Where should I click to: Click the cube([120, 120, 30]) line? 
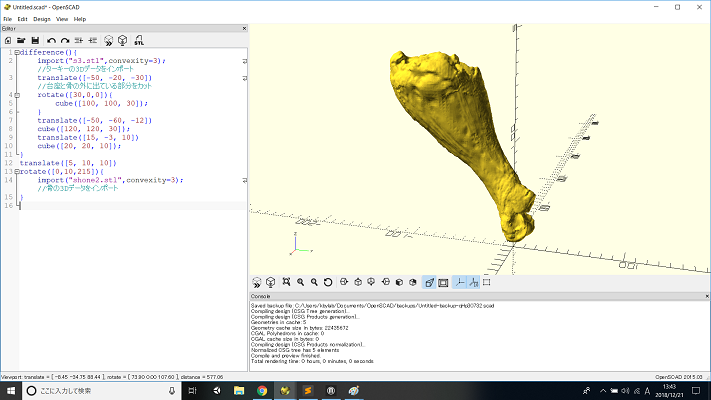pyautogui.click(x=83, y=129)
